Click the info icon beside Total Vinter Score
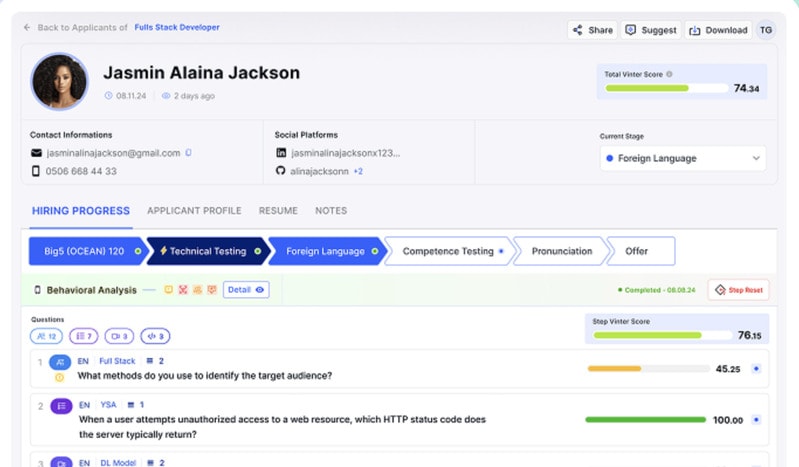This screenshot has width=799, height=467. tap(669, 74)
